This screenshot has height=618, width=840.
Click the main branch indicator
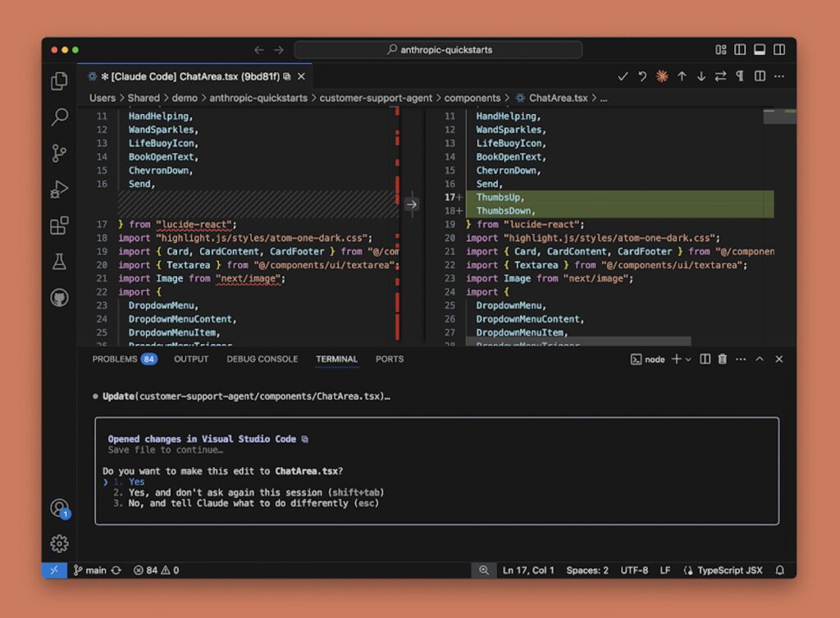(x=89, y=570)
